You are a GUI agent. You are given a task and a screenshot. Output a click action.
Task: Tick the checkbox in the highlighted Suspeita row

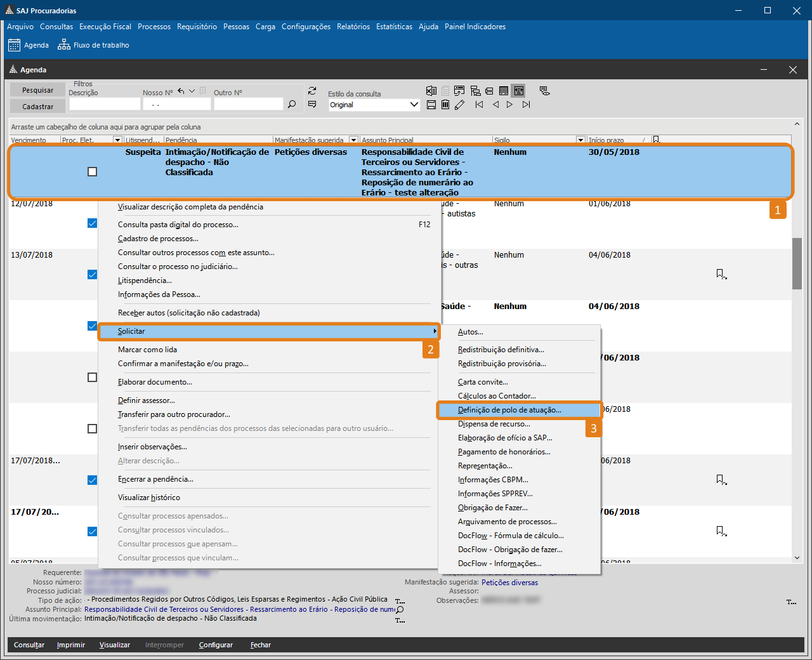point(93,172)
